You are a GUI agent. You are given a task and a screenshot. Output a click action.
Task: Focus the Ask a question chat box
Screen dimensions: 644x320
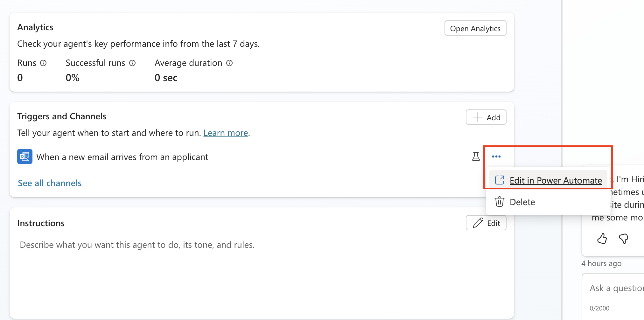pyautogui.click(x=616, y=288)
